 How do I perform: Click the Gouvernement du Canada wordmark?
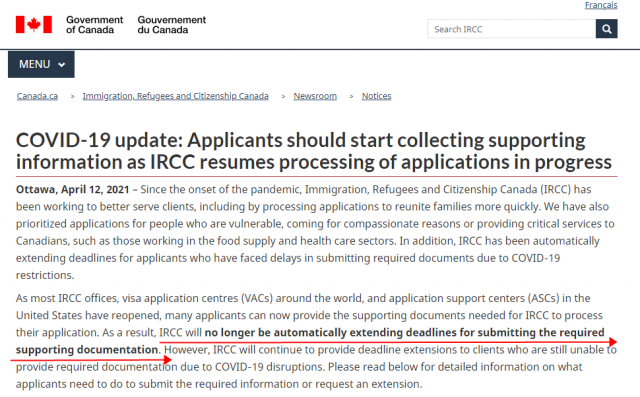coord(171,24)
